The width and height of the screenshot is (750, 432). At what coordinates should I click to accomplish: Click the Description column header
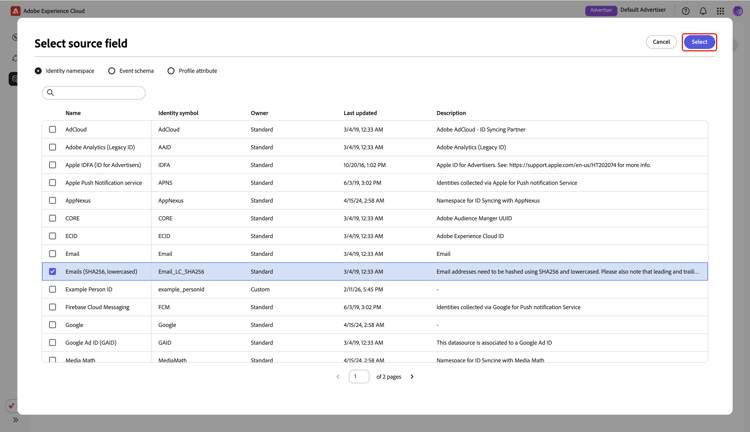[x=451, y=113]
